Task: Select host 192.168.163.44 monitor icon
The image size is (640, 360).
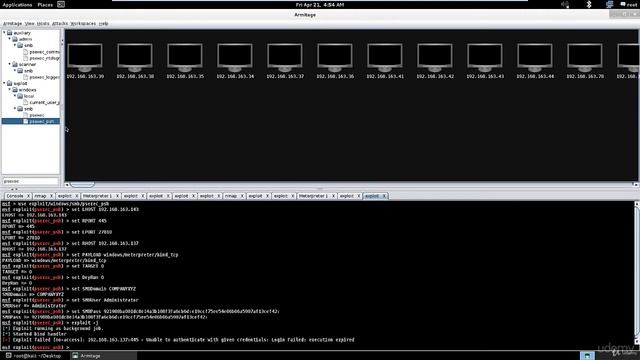Action: [x=535, y=57]
